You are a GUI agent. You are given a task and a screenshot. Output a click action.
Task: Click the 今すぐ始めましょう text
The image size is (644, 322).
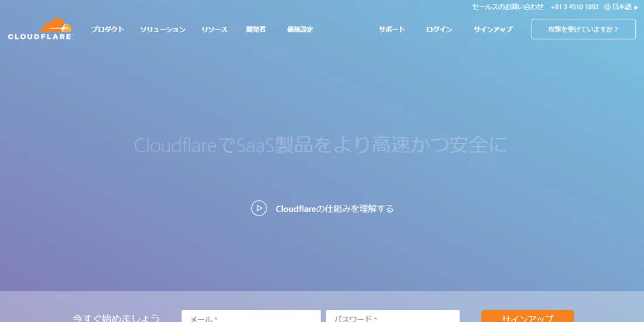(x=117, y=318)
